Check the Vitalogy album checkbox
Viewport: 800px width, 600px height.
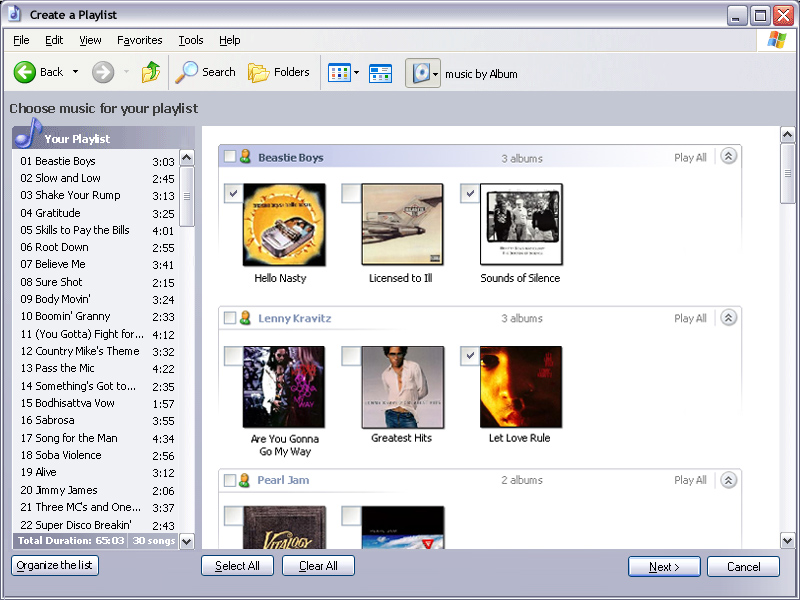pyautogui.click(x=234, y=515)
